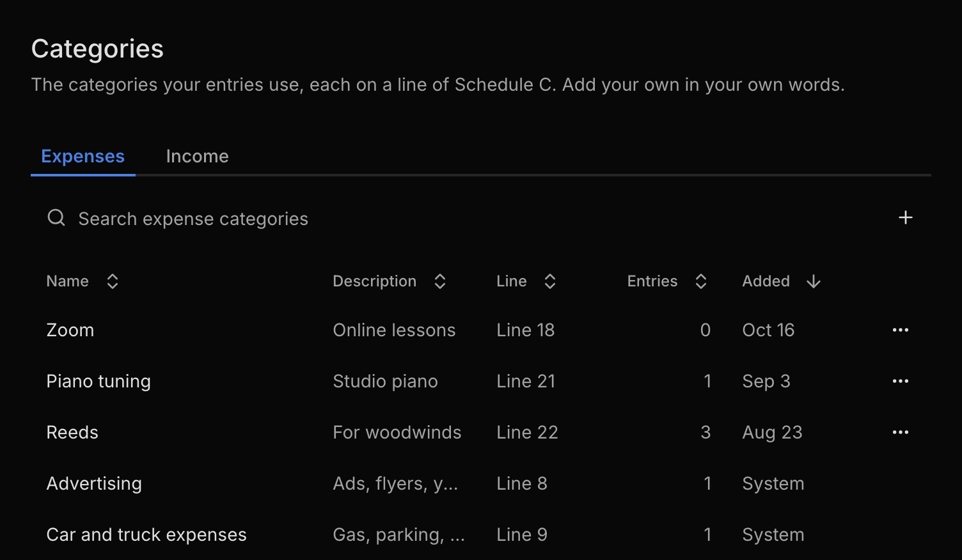Screen dimensions: 962x560
Task: Click the Line 18 cell
Action: tap(525, 330)
